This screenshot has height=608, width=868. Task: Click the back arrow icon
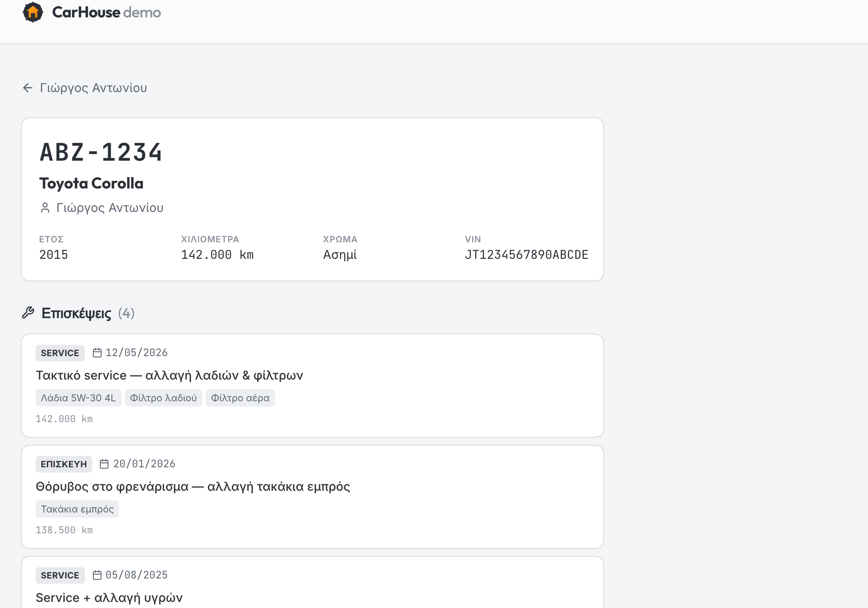tap(28, 88)
